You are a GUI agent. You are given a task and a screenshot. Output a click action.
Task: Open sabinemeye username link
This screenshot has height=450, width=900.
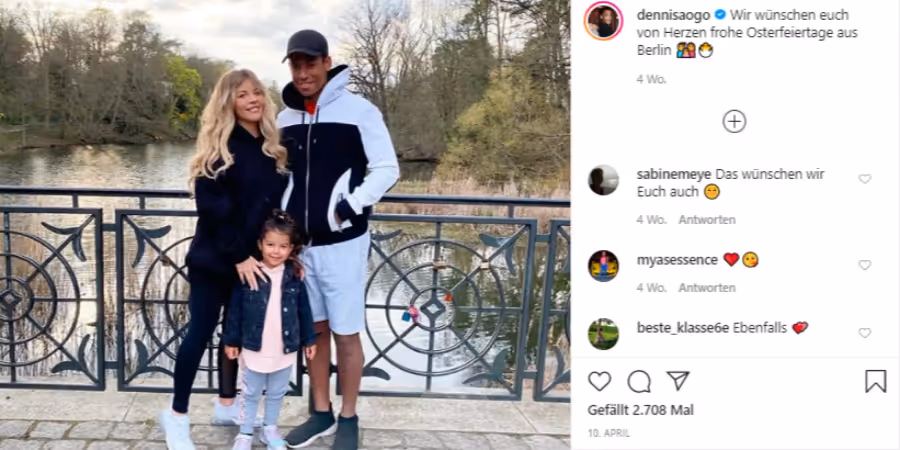[x=674, y=174]
